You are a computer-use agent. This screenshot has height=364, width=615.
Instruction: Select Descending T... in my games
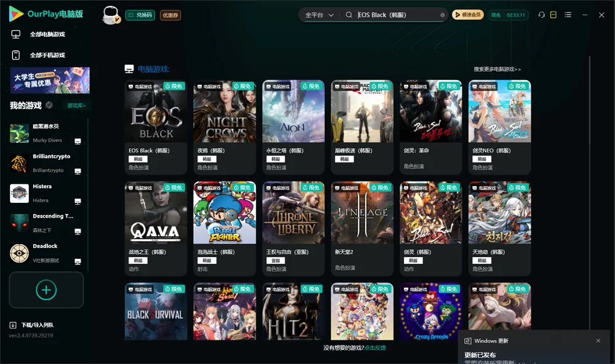(x=46, y=223)
